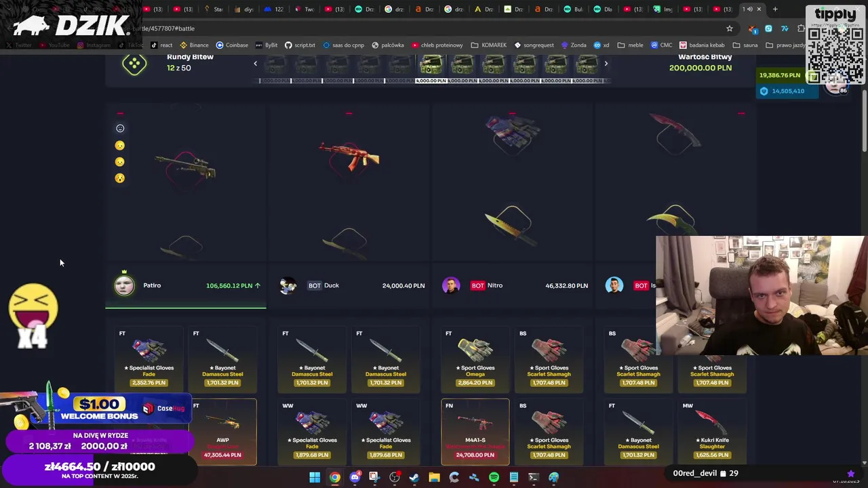Switch to the Bul browser tab
Screen dimensions: 868x488
tap(574, 9)
